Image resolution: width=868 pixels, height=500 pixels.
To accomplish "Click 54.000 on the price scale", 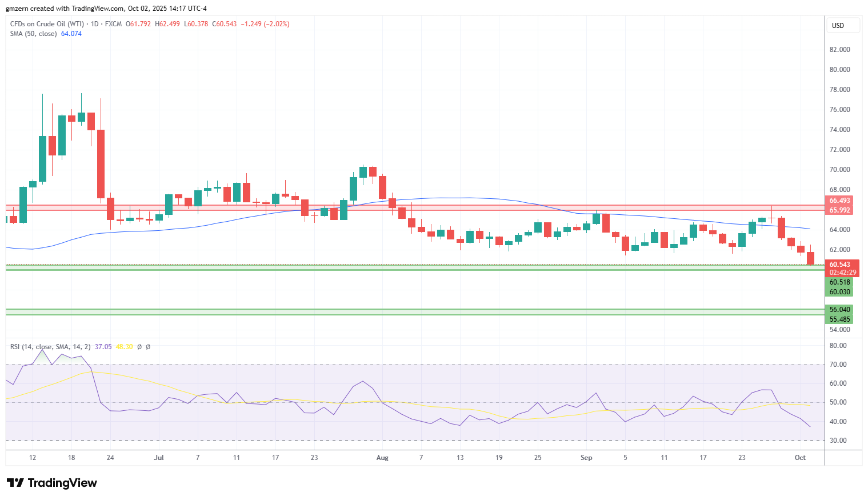I will [x=839, y=330].
